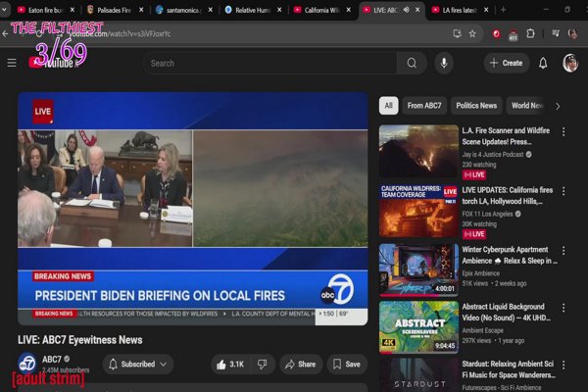Screen dimensions: 588x392
Task: Select the From ABC7 filter chip
Action: 424,106
